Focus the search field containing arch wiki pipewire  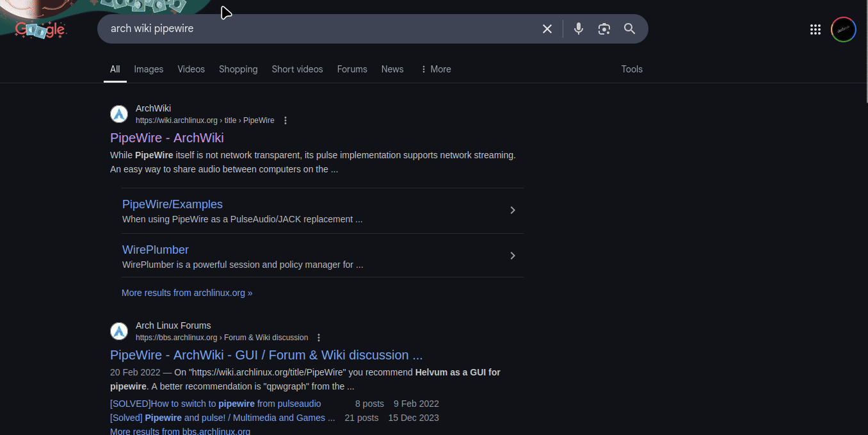(320, 29)
